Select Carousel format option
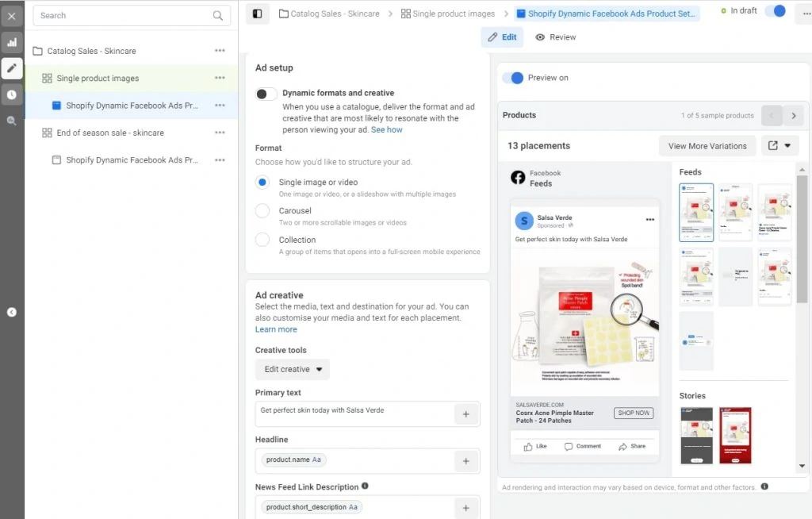 262,210
